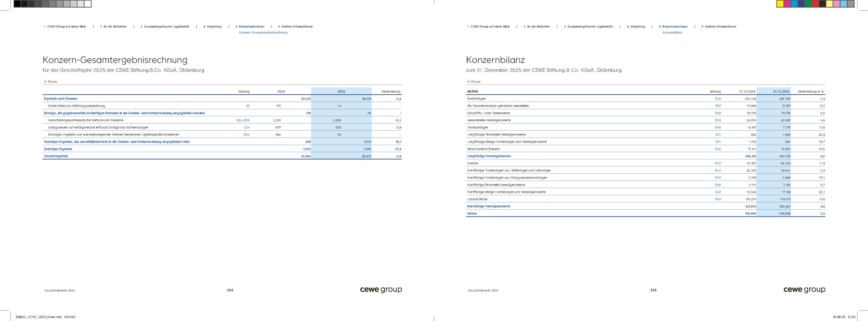Open note C34 for Ertragsteuern
Image resolution: width=868 pixels, height=321 pixels.
246,128
